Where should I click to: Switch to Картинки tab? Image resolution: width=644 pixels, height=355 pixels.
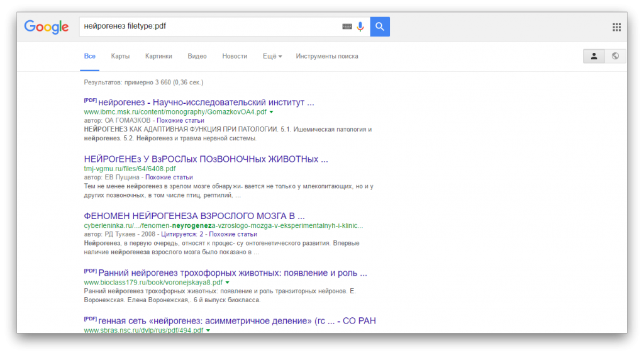pos(158,56)
